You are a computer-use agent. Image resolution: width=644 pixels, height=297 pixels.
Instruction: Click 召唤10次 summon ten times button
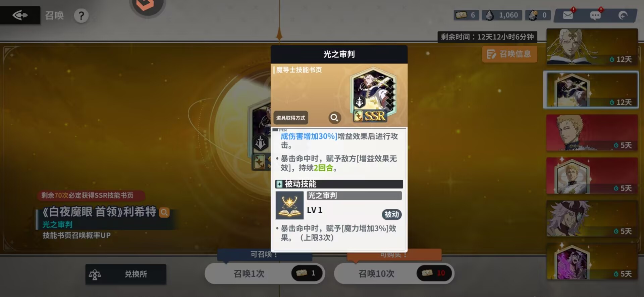tap(394, 273)
